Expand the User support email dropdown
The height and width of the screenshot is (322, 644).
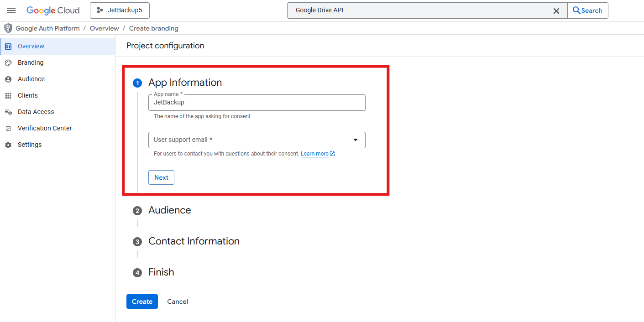point(257,140)
